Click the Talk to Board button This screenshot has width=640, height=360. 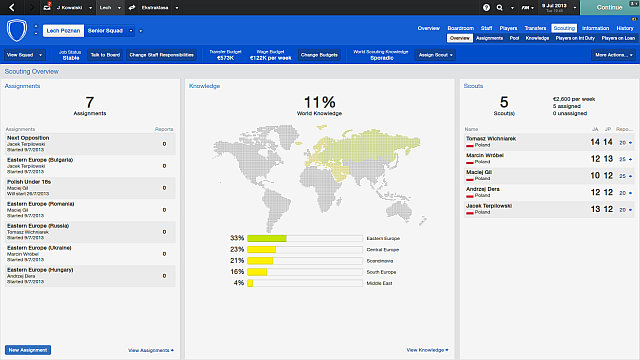(105, 55)
